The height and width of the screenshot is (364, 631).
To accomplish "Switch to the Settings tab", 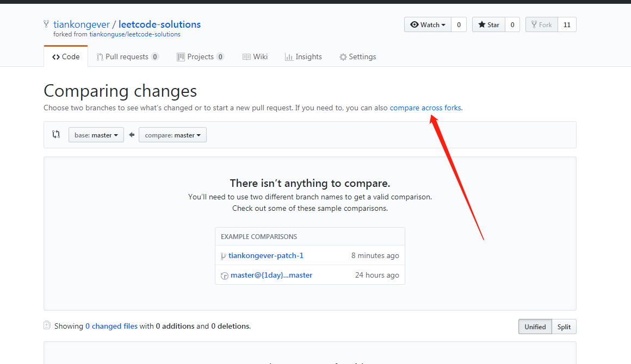I will [358, 57].
